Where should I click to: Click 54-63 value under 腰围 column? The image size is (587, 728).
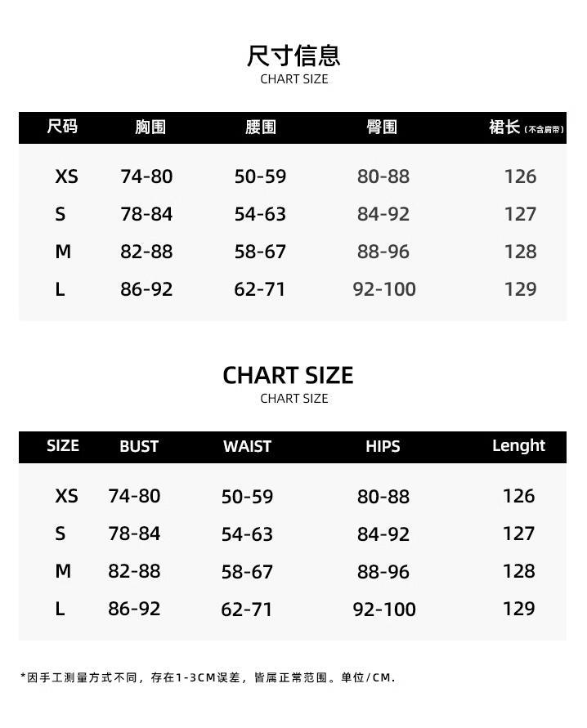tap(260, 214)
